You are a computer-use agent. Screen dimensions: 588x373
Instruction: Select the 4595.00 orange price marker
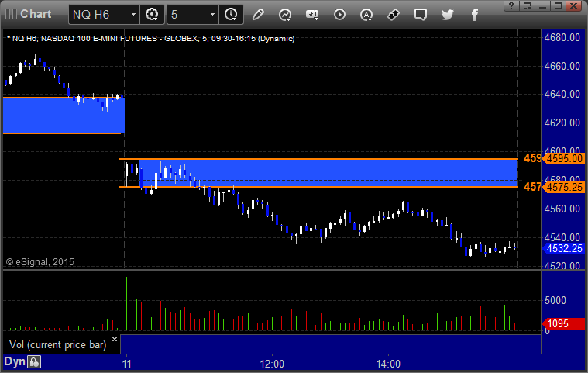point(564,158)
